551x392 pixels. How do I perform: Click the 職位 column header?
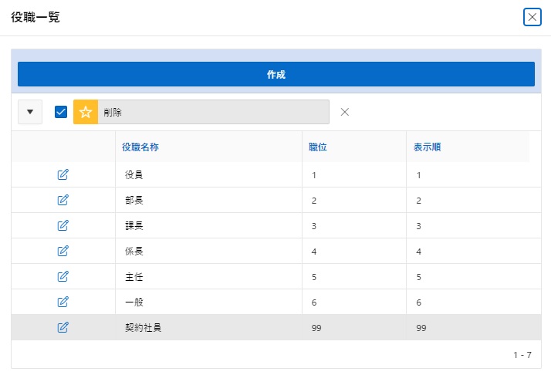pyautogui.click(x=318, y=147)
